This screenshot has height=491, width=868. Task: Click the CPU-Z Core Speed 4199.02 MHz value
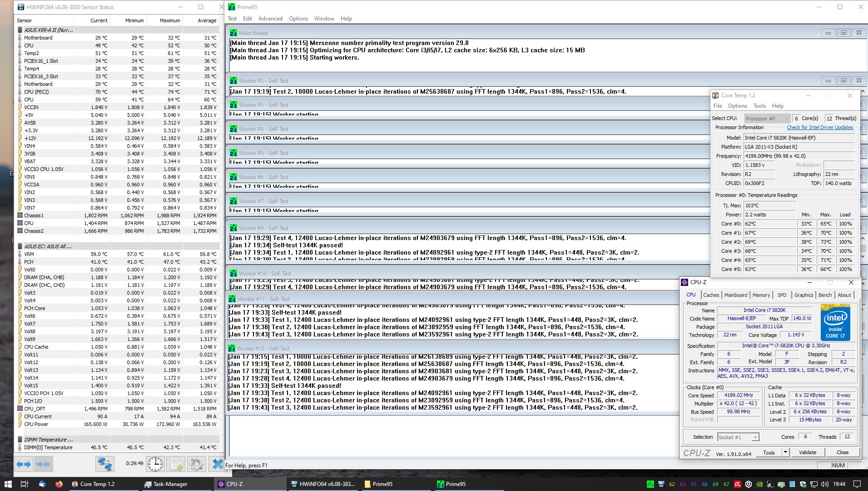[x=739, y=395]
